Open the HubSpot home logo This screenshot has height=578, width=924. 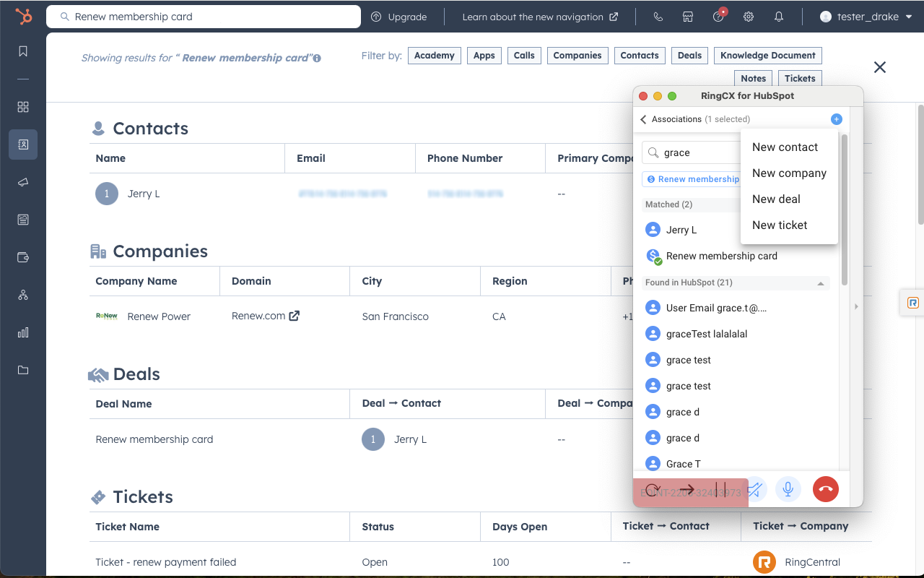coord(24,17)
